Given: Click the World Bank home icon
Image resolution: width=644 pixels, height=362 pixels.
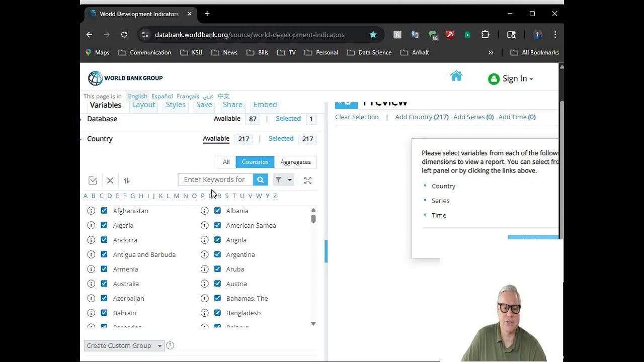Looking at the screenshot, I should pos(456,76).
